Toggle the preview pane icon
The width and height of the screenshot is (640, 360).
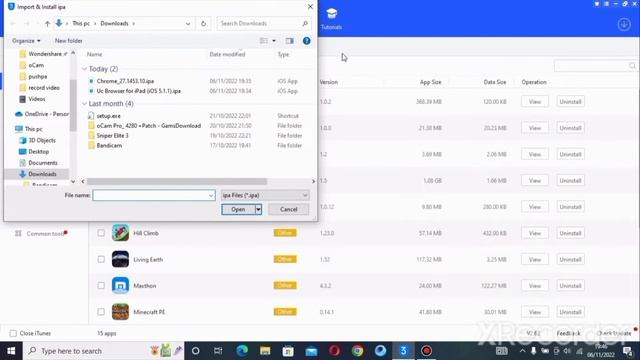click(x=289, y=41)
